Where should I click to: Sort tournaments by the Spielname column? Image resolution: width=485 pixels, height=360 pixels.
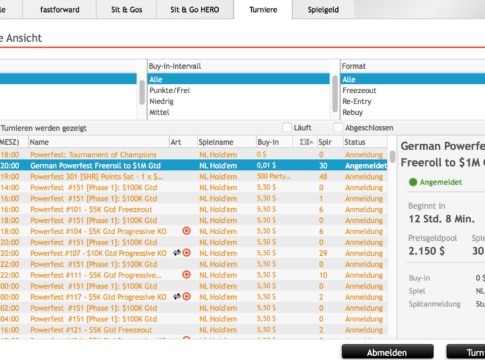point(227,142)
